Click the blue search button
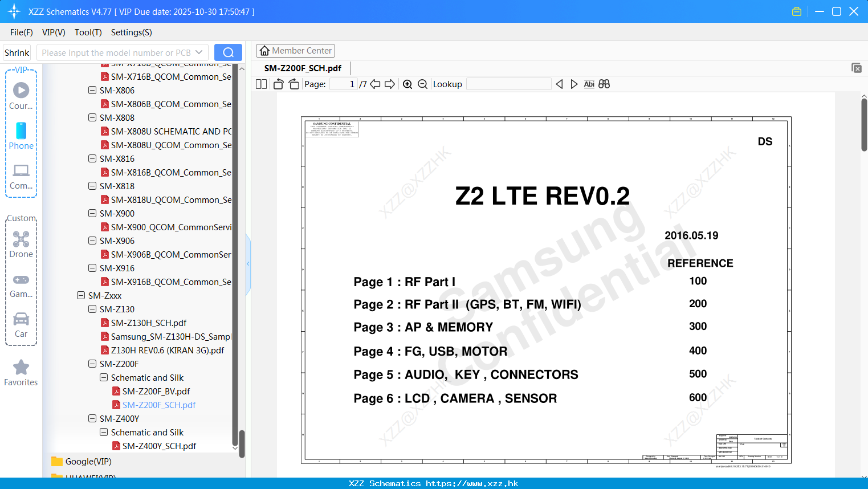Screen dimensions: 868x489 [x=228, y=52]
